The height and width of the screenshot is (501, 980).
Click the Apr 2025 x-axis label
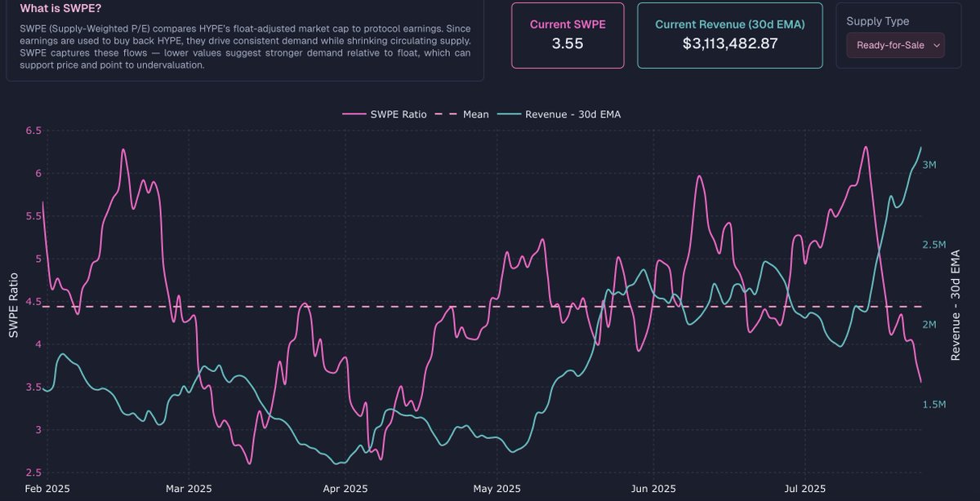(x=345, y=489)
